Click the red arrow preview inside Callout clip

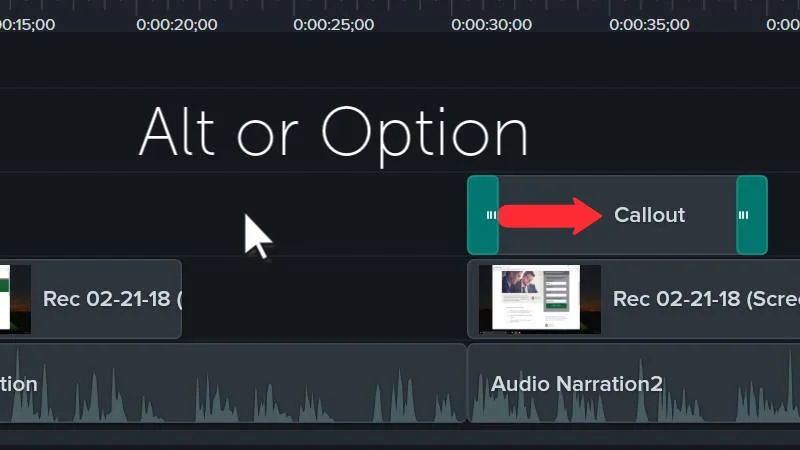pos(551,216)
